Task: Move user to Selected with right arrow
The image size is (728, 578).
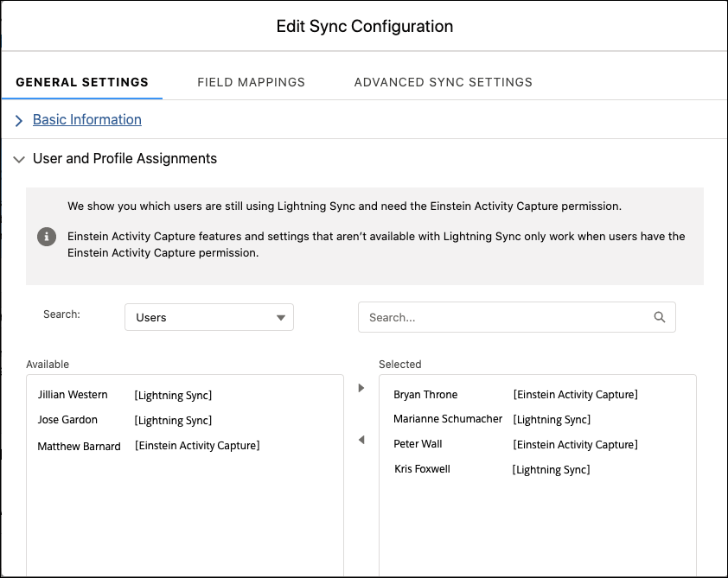Action: (361, 389)
